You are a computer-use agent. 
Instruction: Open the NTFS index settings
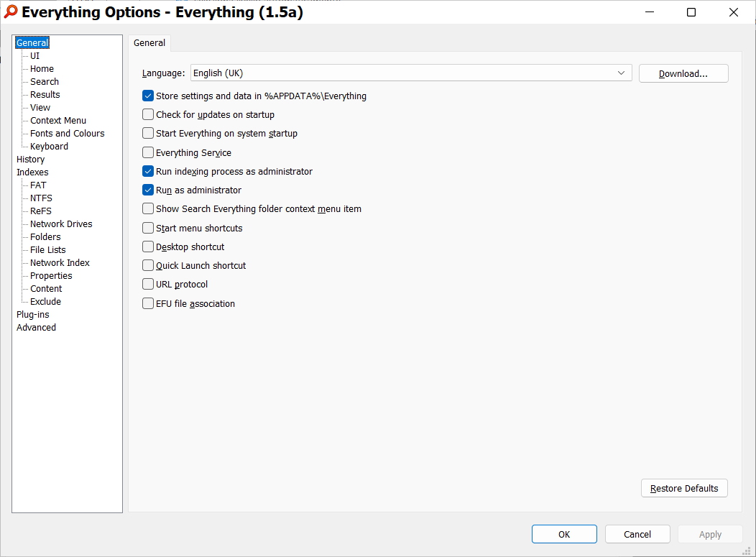pos(41,198)
